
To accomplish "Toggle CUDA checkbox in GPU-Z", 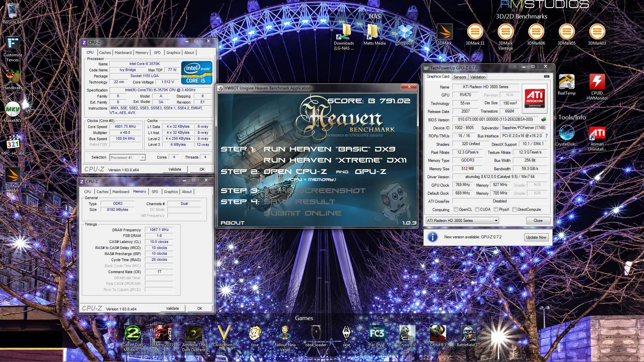I will point(477,209).
